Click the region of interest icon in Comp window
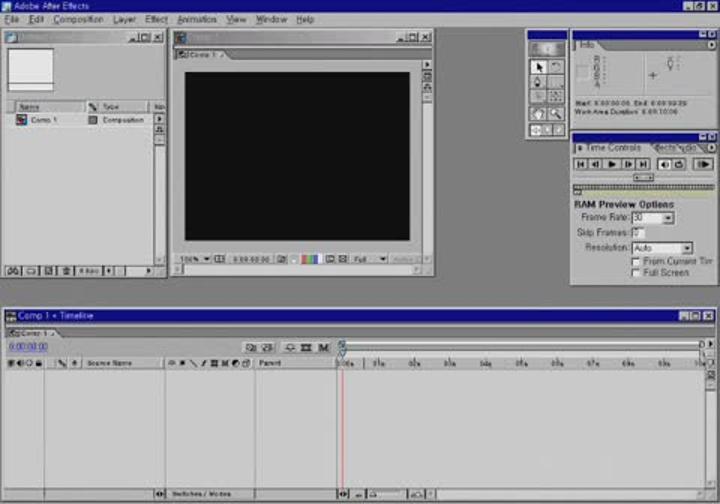720x504 pixels. 330,259
